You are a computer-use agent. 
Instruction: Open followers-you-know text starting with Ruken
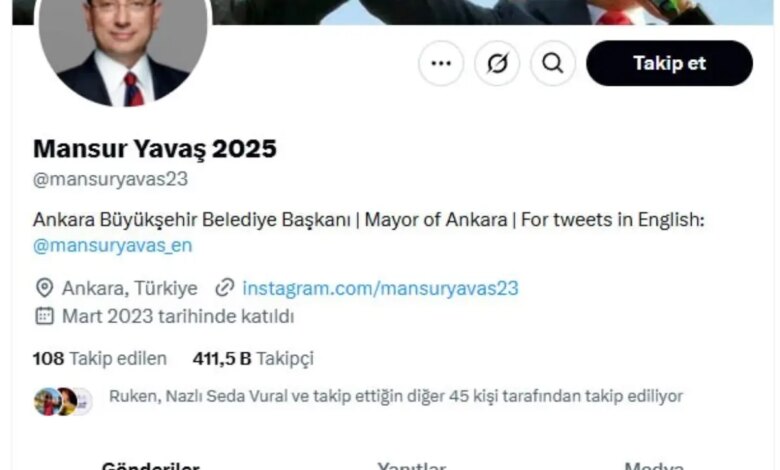pyautogui.click(x=395, y=396)
